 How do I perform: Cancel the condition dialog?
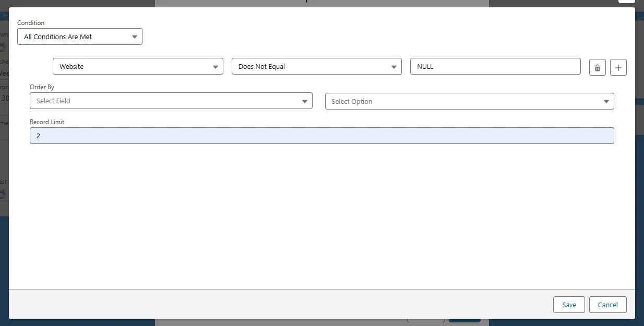tap(607, 305)
